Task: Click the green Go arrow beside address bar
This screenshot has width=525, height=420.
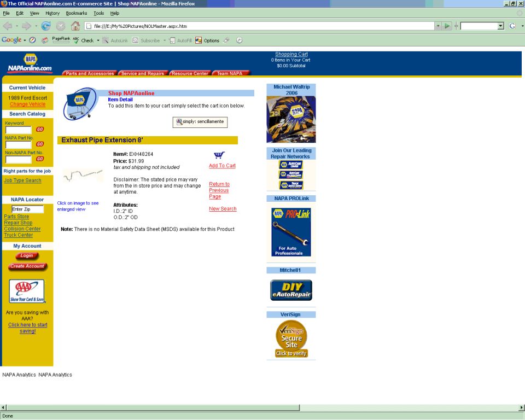Action: click(447, 26)
